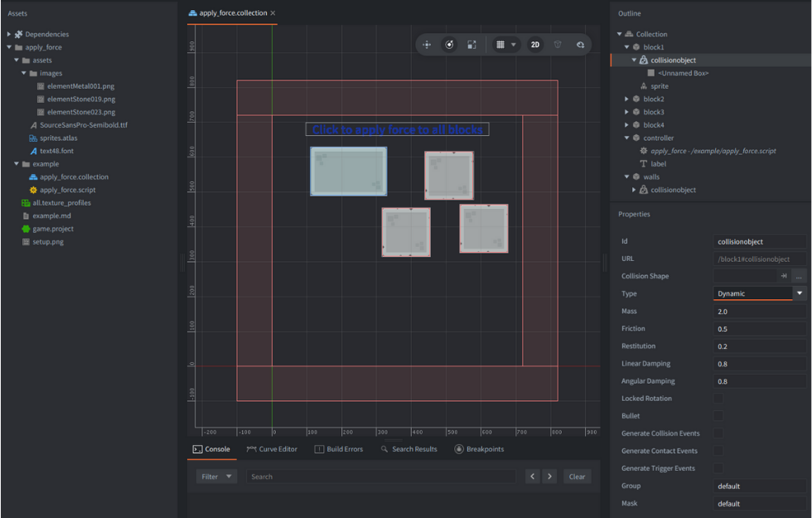The width and height of the screenshot is (812, 518).
Task: Choose the Scale tool in viewport toolbar
Action: (x=471, y=45)
